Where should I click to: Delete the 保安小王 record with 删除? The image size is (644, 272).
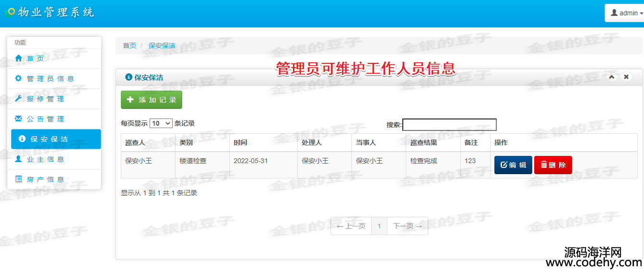553,165
